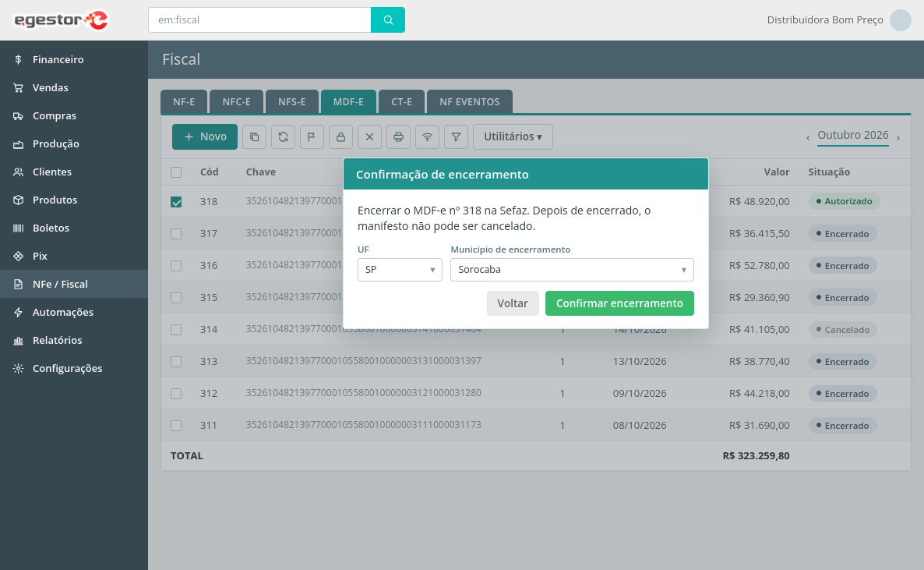This screenshot has height=570, width=924.
Task: Go to next month after Outubro 2026
Action: 898,138
